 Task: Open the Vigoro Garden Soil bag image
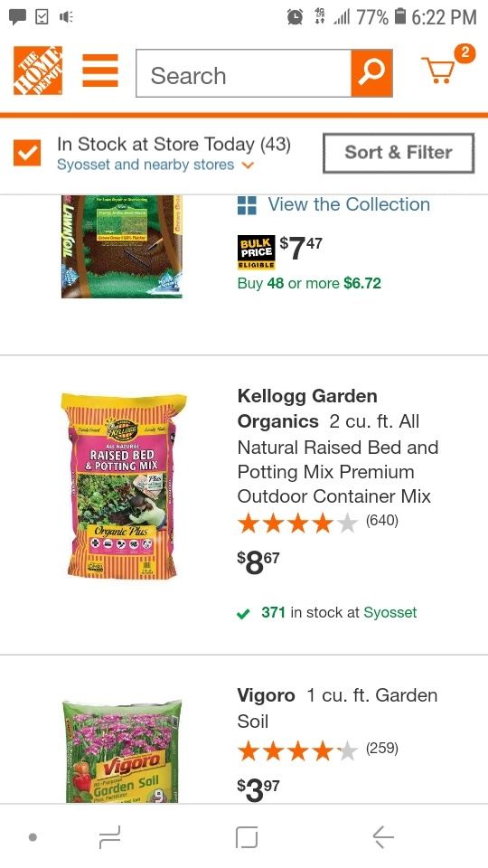(x=122, y=750)
